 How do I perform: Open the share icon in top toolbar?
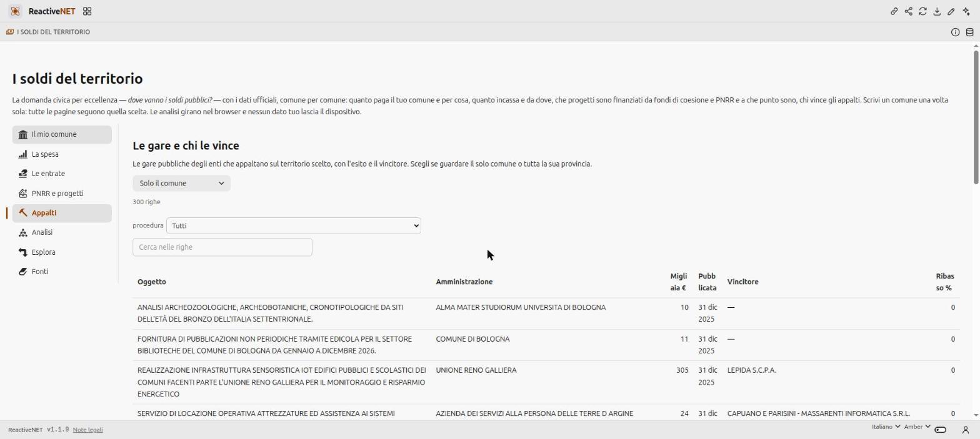click(x=908, y=11)
